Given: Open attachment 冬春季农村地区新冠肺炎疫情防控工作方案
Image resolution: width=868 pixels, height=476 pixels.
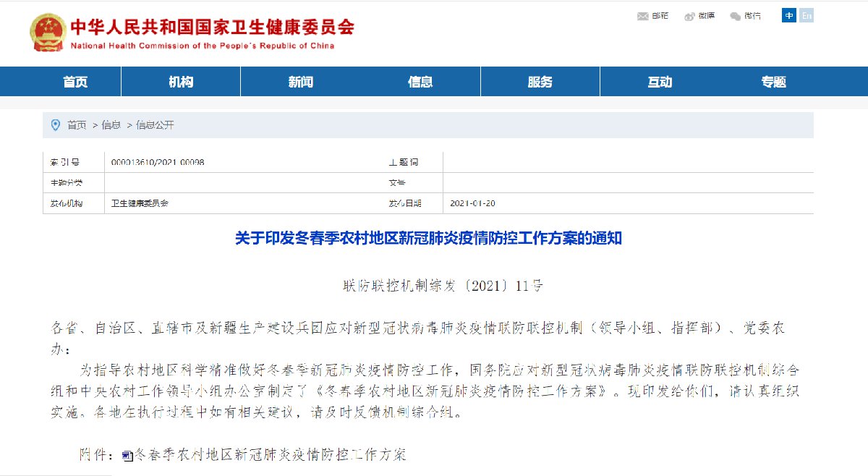Looking at the screenshot, I should click(x=270, y=456).
